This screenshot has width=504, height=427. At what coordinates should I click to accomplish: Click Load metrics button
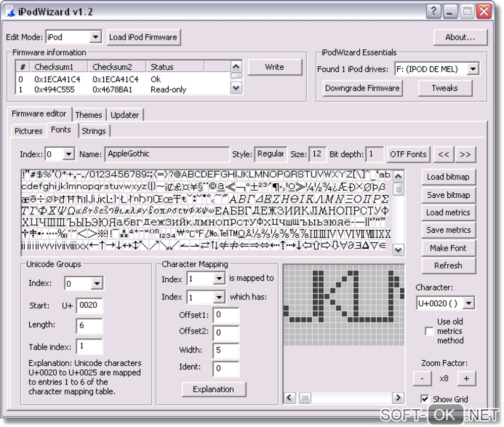pyautogui.click(x=448, y=213)
